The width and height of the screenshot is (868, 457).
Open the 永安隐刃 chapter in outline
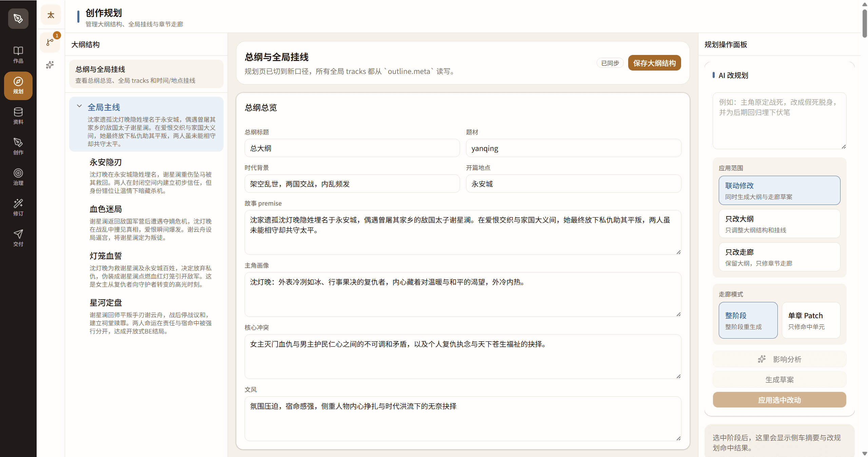(x=105, y=162)
